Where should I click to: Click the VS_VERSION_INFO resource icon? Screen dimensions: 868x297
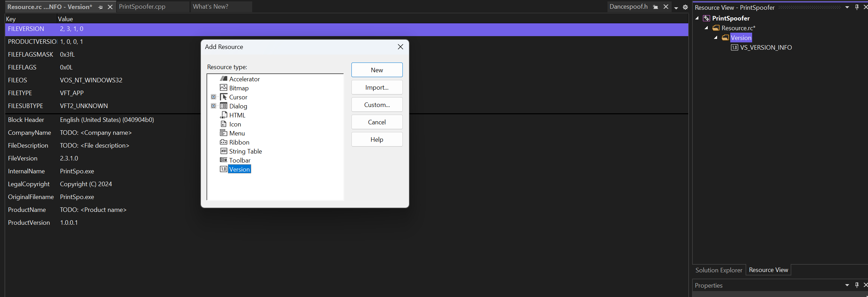(734, 48)
